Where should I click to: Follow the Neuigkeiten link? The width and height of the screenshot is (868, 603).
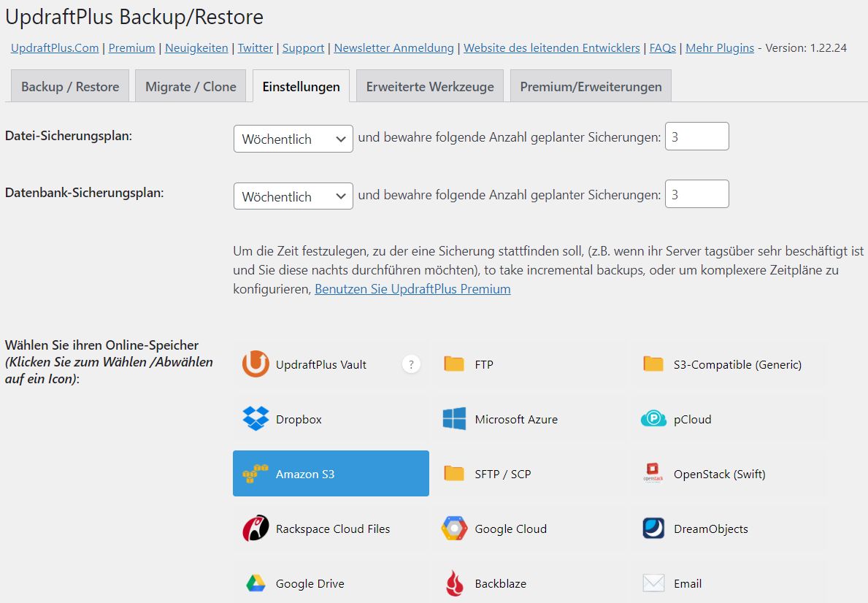click(x=196, y=48)
